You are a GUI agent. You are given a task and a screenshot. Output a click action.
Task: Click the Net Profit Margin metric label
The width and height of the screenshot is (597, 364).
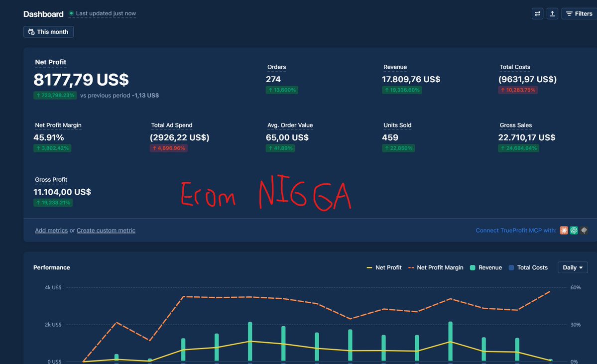point(58,125)
